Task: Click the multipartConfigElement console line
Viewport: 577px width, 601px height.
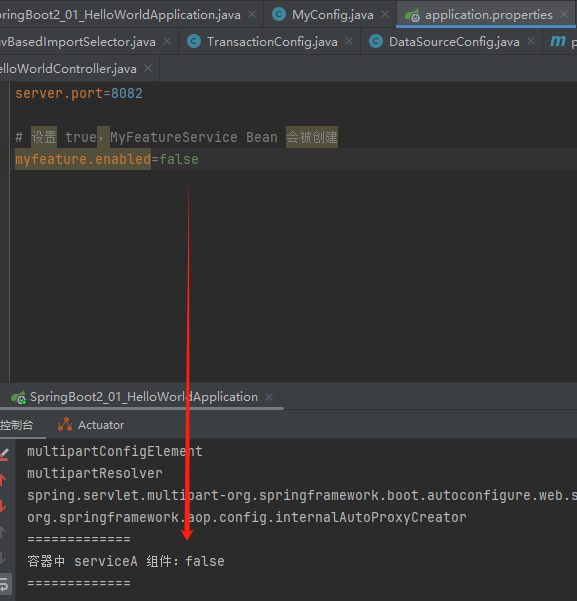Action: 115,452
